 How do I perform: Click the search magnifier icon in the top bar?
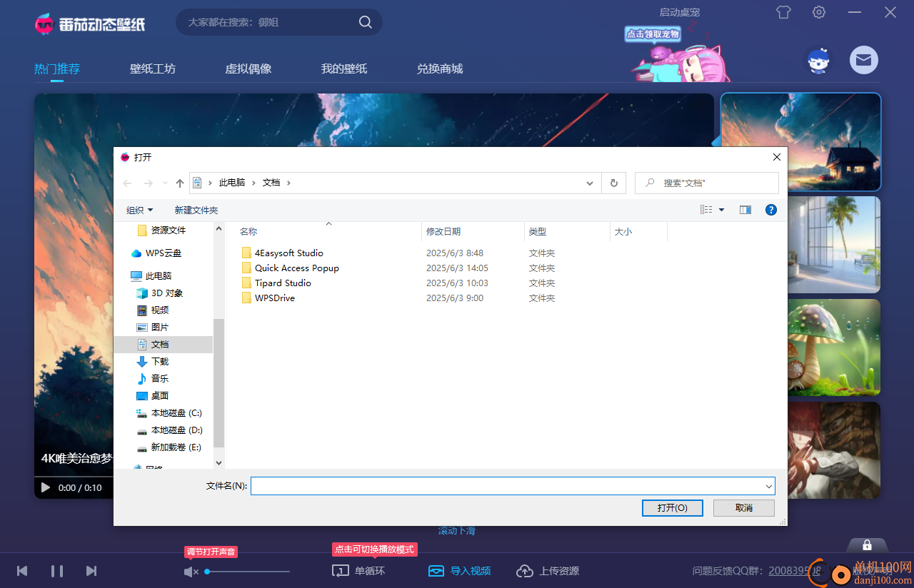point(365,22)
